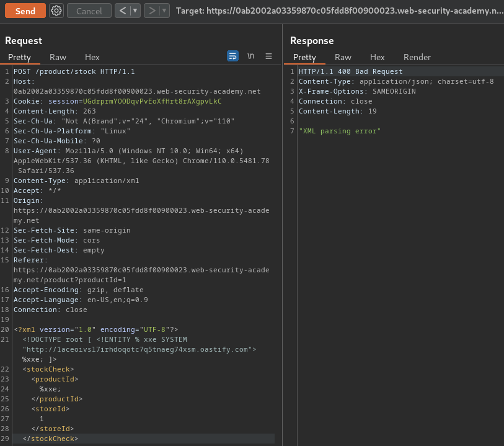Toggle the show non-printable \n icon
This screenshot has width=504, height=446.
coord(250,56)
